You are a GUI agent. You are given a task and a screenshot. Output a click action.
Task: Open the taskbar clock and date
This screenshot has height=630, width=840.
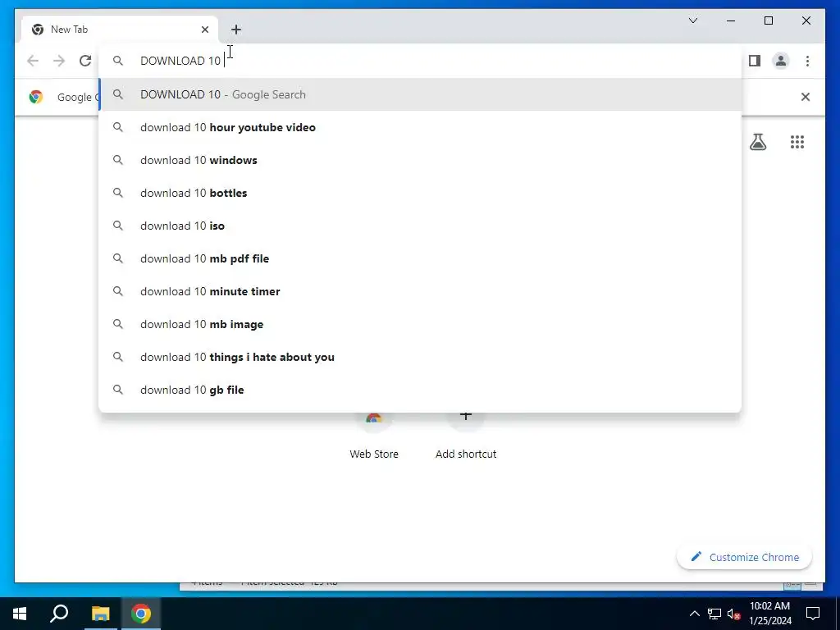769,614
